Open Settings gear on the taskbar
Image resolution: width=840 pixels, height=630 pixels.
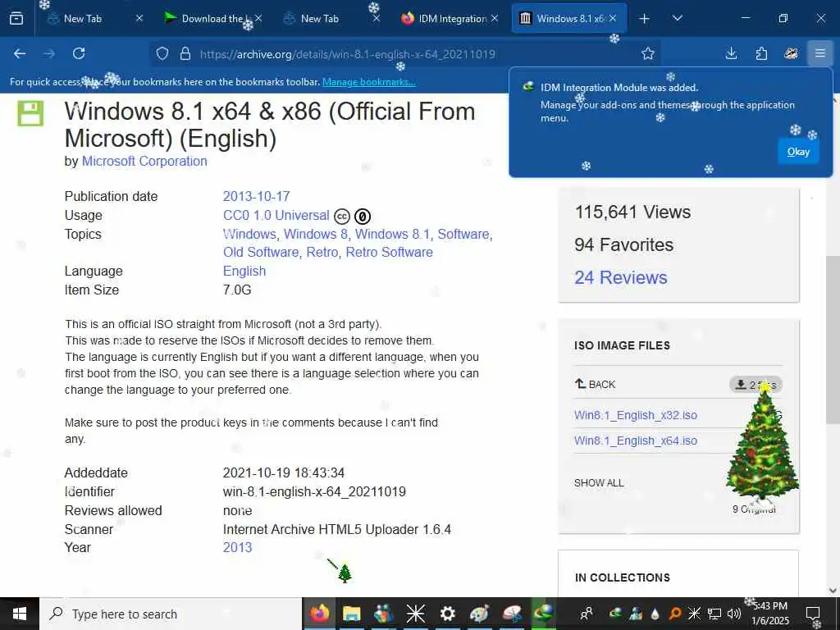pos(447,614)
